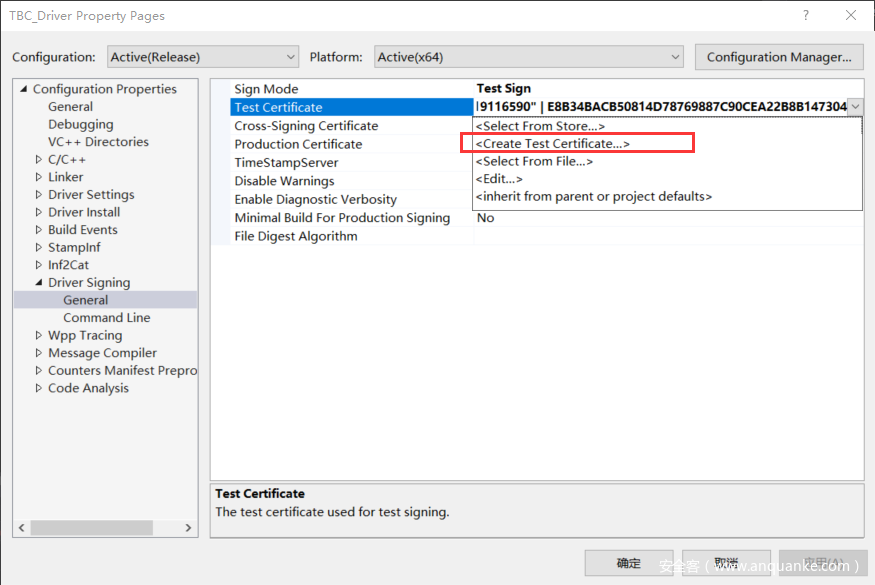
Task: Choose Select From Store option
Action: [x=540, y=126]
